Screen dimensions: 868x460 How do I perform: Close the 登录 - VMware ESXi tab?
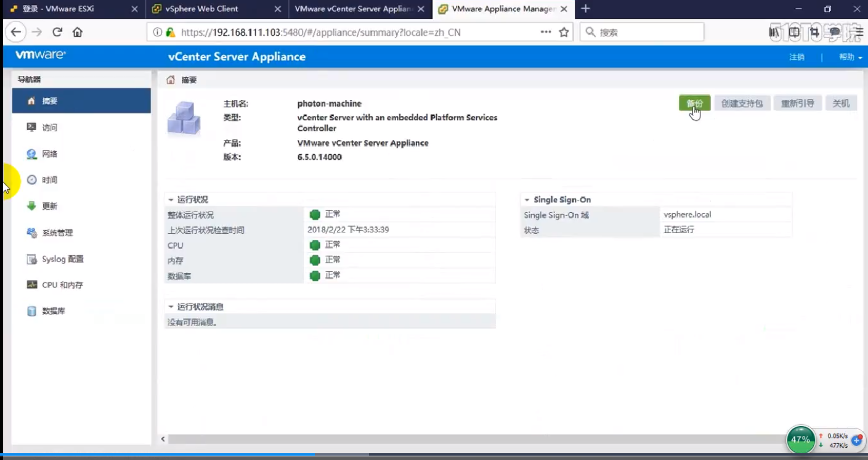pos(135,9)
